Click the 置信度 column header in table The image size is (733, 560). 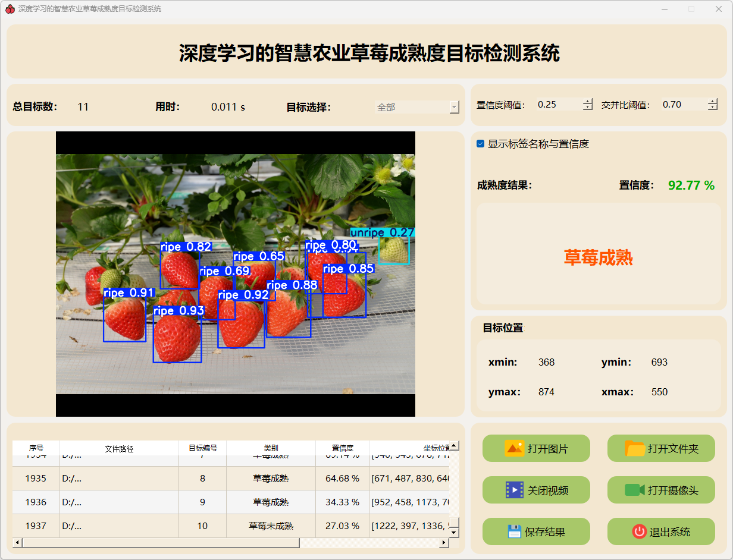[343, 448]
